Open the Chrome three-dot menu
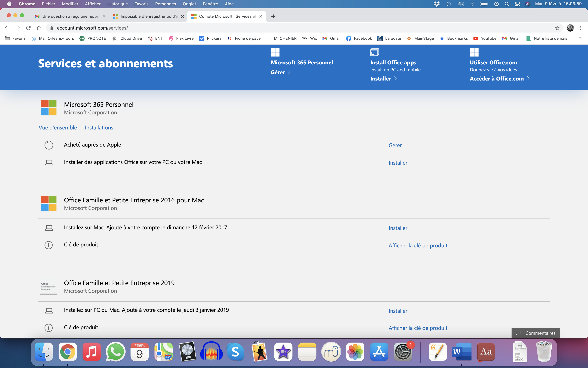The image size is (588, 368). click(x=581, y=28)
